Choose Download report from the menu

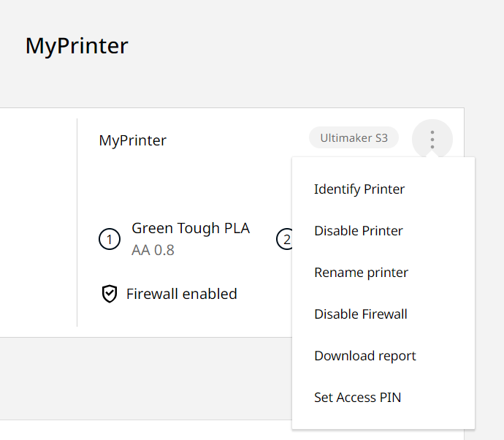pos(364,356)
